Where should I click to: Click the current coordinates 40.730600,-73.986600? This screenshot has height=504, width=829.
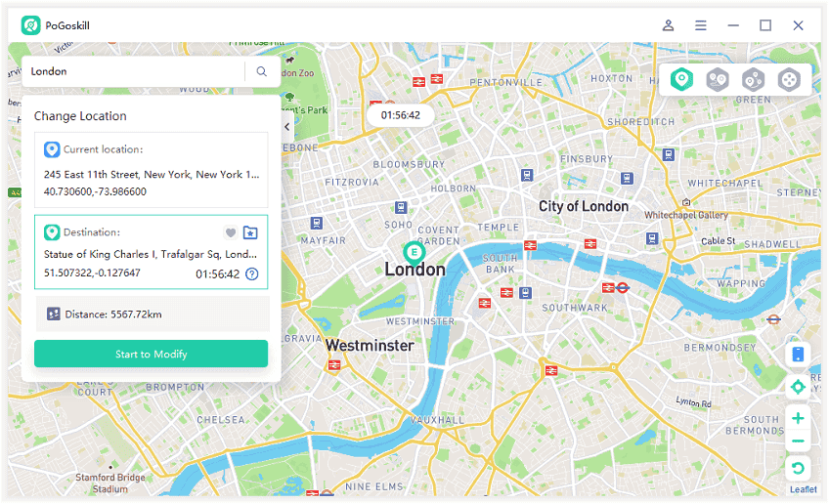click(95, 191)
